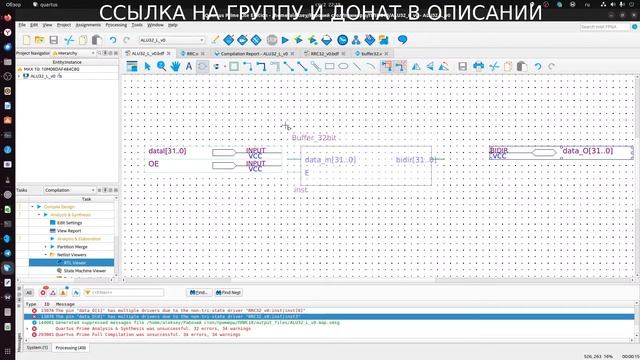Toggle critical warning messages filter

pos(53,293)
